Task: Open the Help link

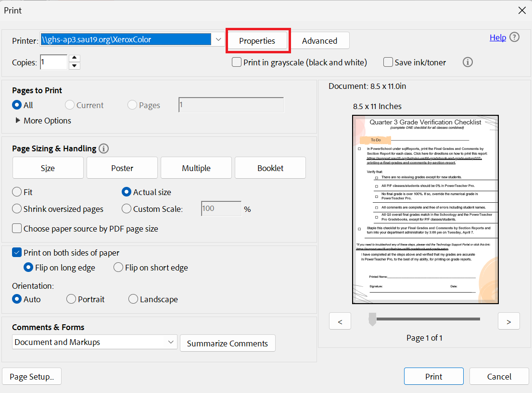Action: click(x=497, y=37)
